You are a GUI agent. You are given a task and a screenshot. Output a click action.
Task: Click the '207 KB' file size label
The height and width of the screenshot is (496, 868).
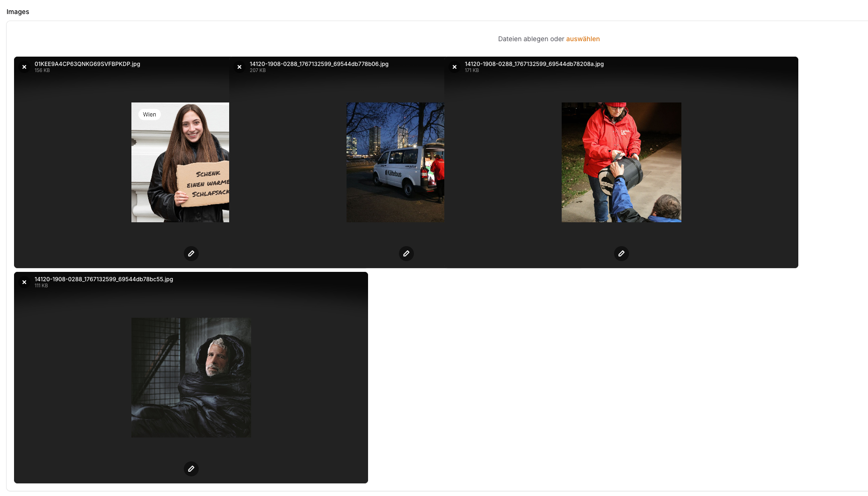click(258, 71)
